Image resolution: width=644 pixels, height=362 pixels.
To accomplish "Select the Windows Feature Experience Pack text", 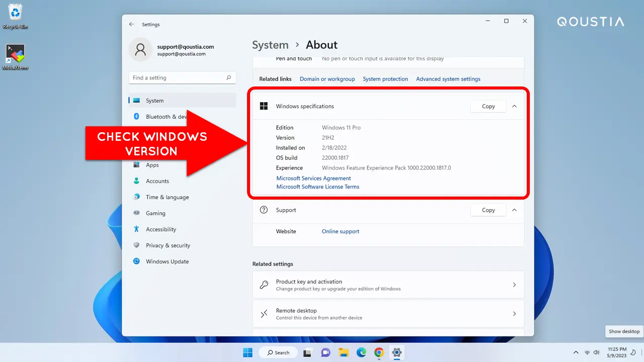I will coord(386,168).
